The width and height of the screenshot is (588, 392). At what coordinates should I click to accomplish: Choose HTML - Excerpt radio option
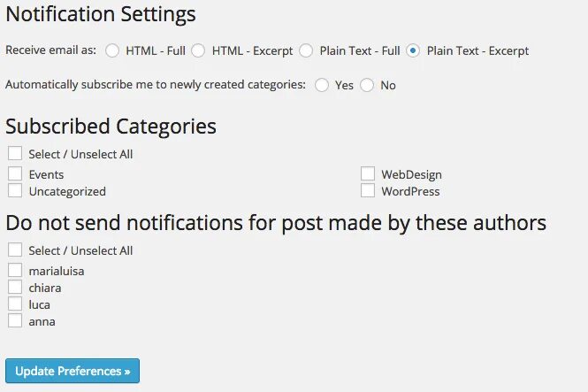(199, 50)
